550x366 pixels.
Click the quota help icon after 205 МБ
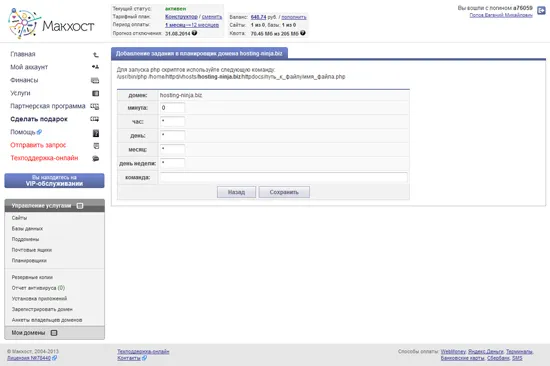(x=303, y=33)
